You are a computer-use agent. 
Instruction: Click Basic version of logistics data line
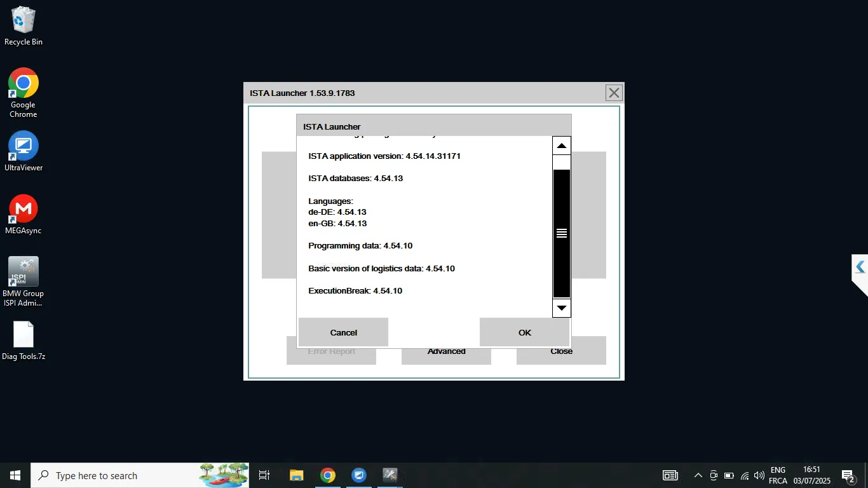[x=381, y=269]
